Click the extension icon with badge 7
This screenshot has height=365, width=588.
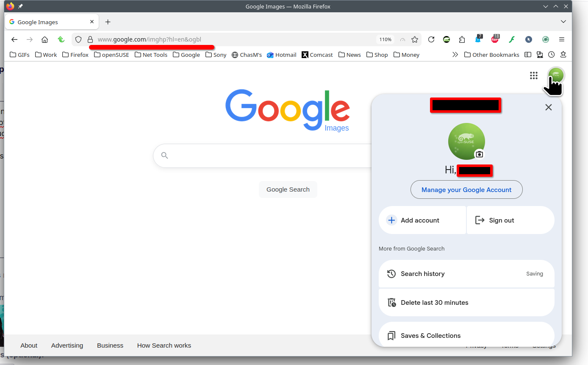point(478,39)
